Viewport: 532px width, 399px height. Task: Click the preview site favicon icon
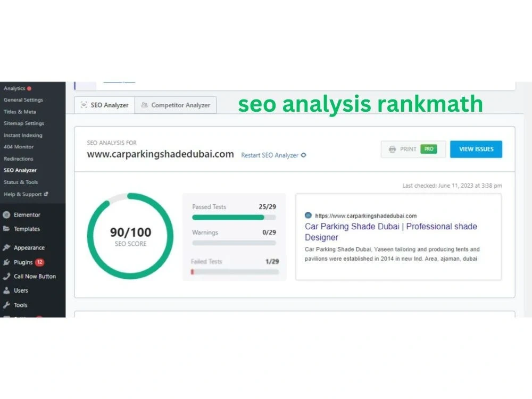tap(308, 215)
